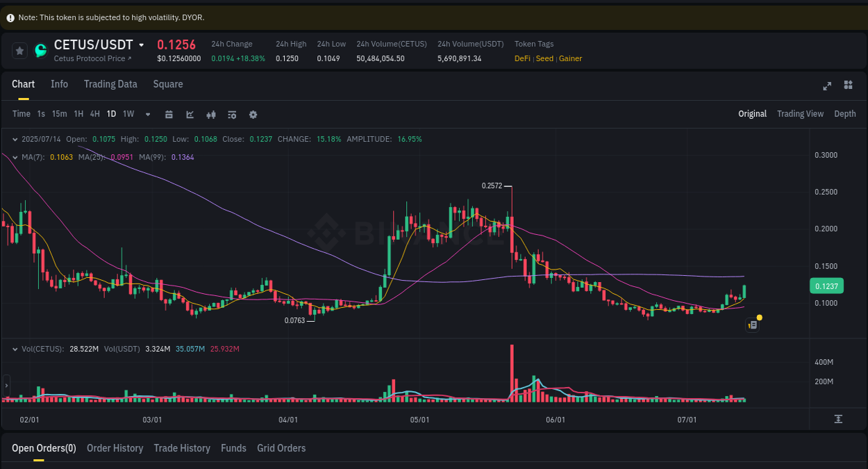Select the line chart drawing icon
This screenshot has height=469, width=868.
[x=190, y=114]
